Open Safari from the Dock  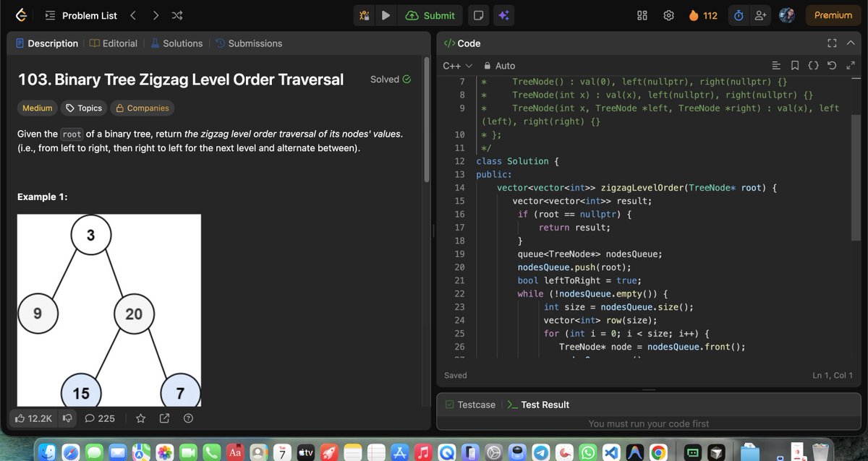click(71, 452)
